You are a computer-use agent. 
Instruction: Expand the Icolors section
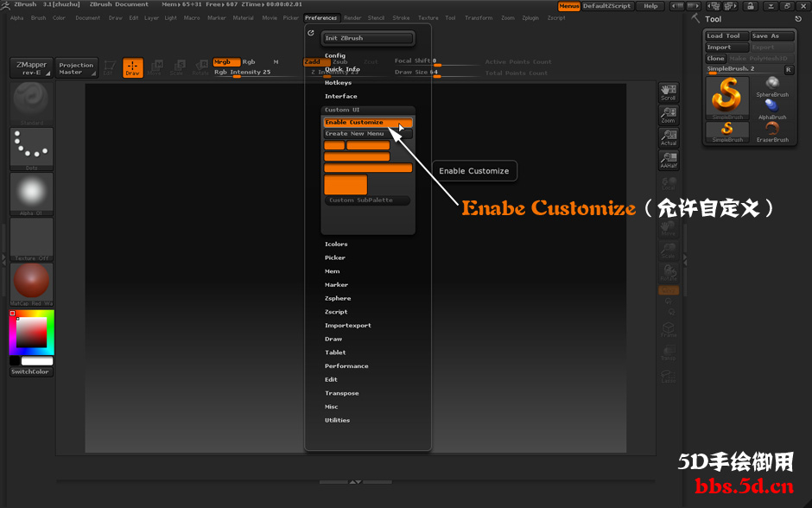pos(336,244)
